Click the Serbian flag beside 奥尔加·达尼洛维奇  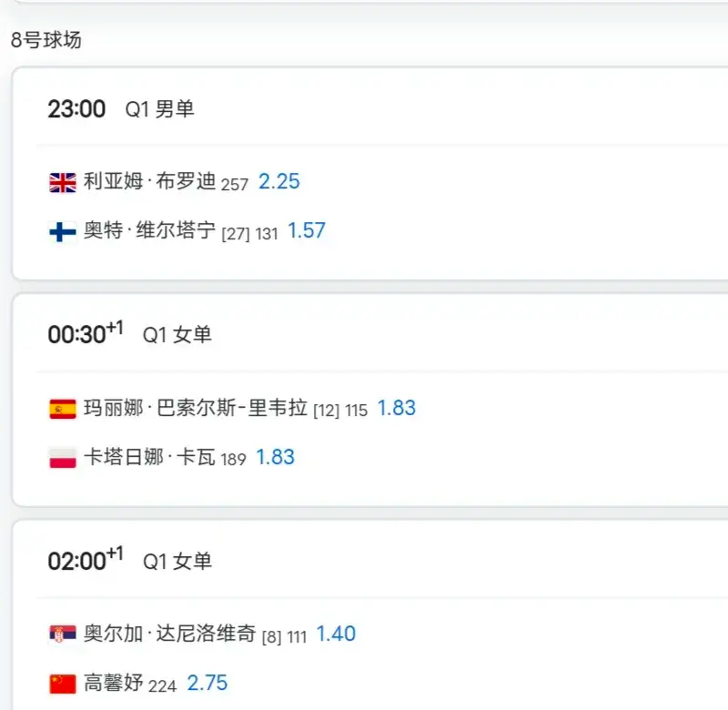pyautogui.click(x=63, y=634)
